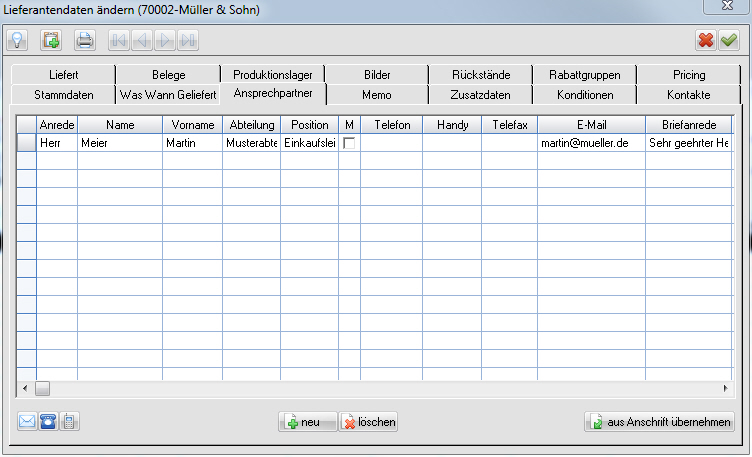
Task: Select the 'Sehr geehrter He' cell
Action: click(x=689, y=143)
